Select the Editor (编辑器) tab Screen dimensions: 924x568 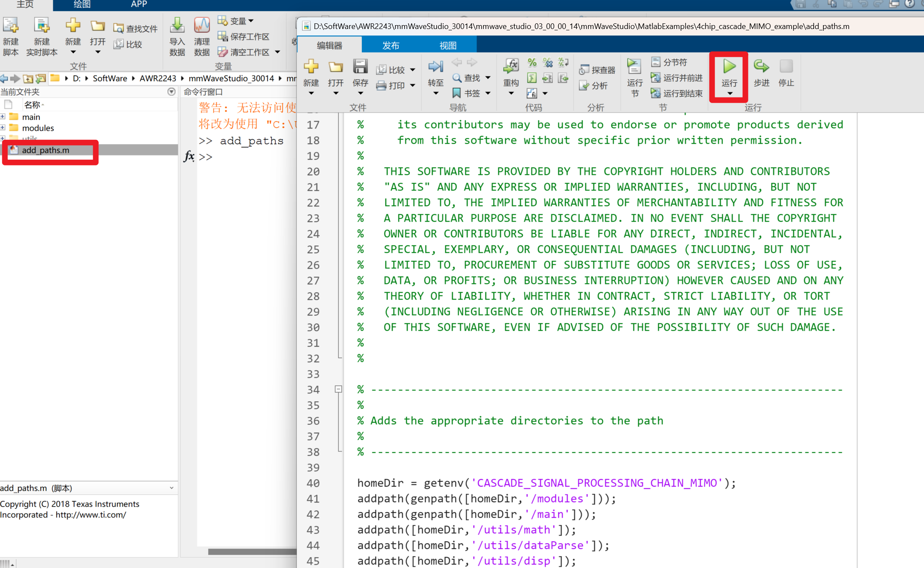pos(329,45)
